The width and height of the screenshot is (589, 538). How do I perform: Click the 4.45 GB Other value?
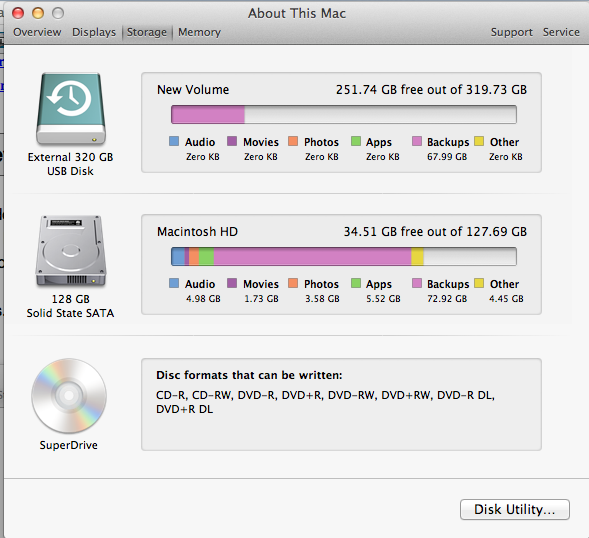pos(506,299)
